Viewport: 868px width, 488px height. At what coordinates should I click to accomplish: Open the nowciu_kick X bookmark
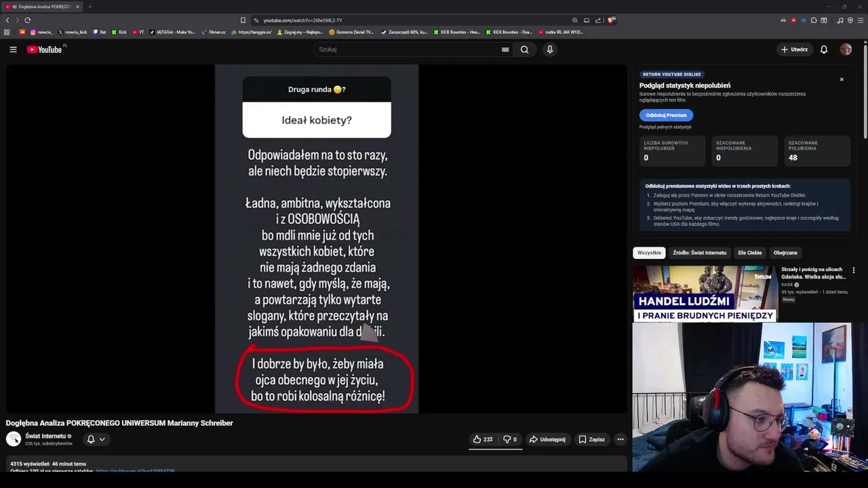tap(73, 32)
